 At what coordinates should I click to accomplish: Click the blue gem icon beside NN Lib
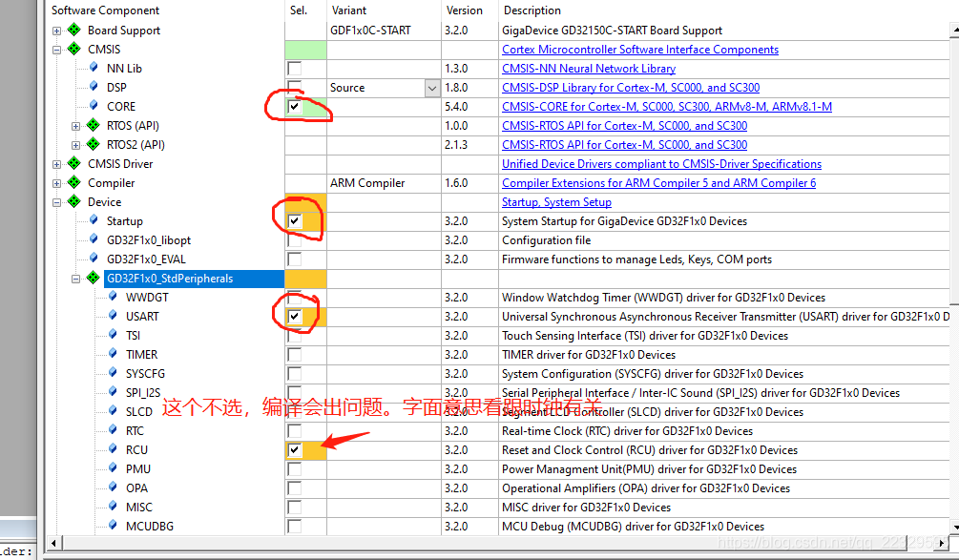[x=94, y=67]
